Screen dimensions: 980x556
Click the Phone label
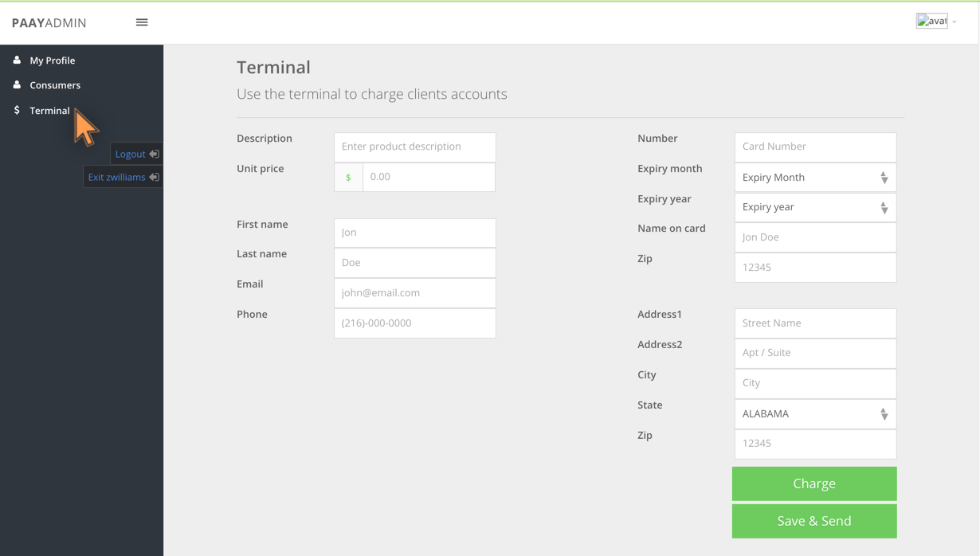point(252,314)
